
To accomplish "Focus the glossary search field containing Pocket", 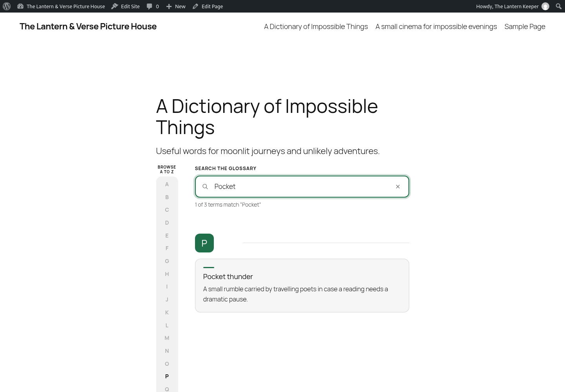I will click(x=302, y=187).
